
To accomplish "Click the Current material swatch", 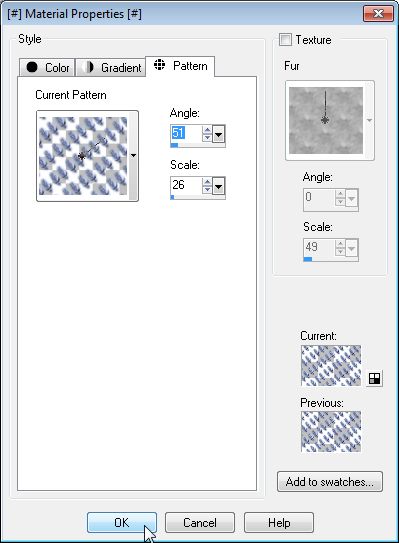I will (x=331, y=365).
